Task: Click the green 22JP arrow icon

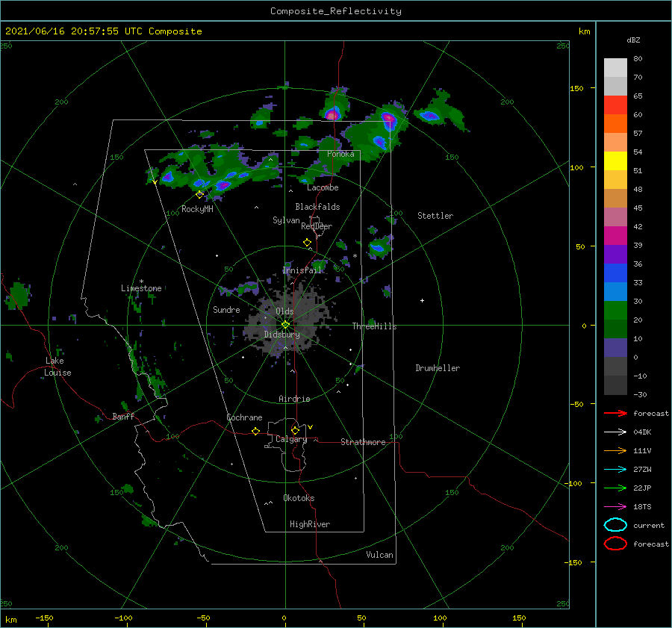Action: click(615, 488)
